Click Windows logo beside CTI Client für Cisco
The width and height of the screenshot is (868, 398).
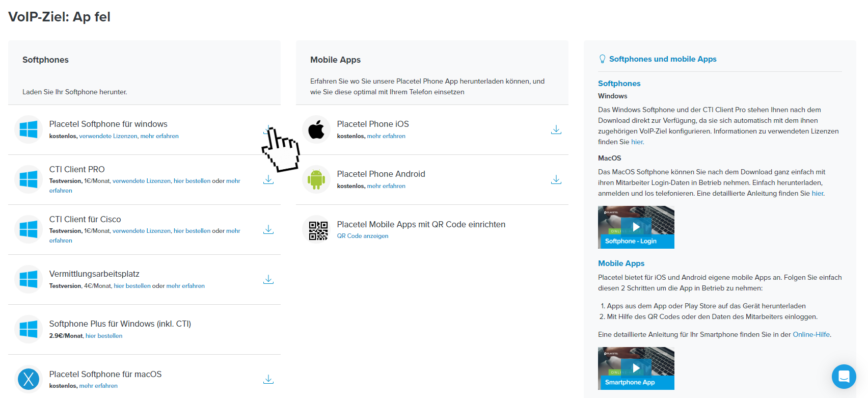pos(29,229)
